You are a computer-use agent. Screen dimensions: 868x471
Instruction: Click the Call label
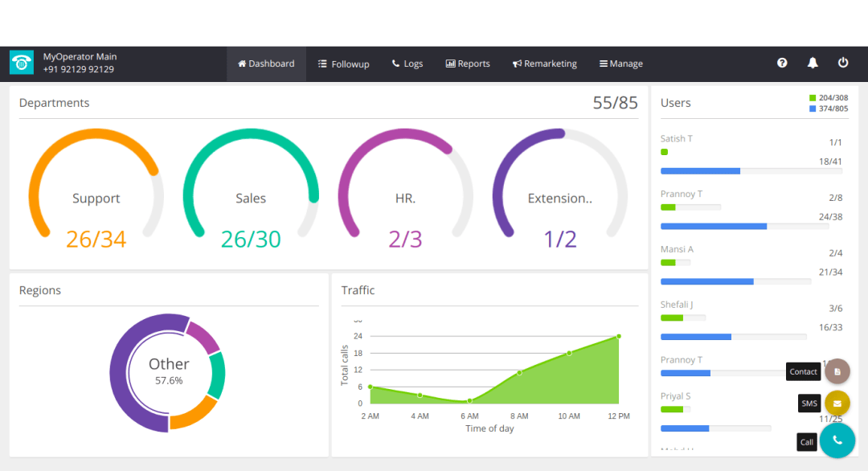click(x=807, y=442)
